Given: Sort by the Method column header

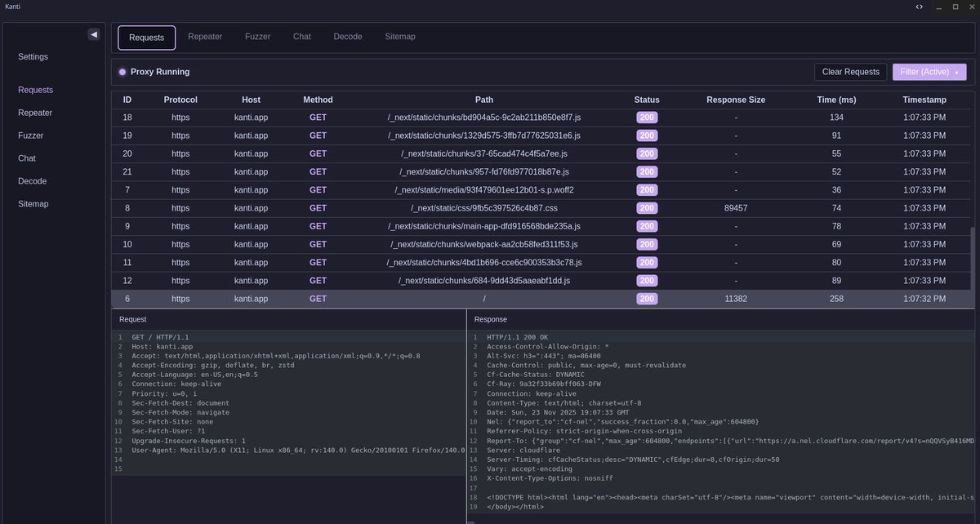Looking at the screenshot, I should click(x=318, y=100).
